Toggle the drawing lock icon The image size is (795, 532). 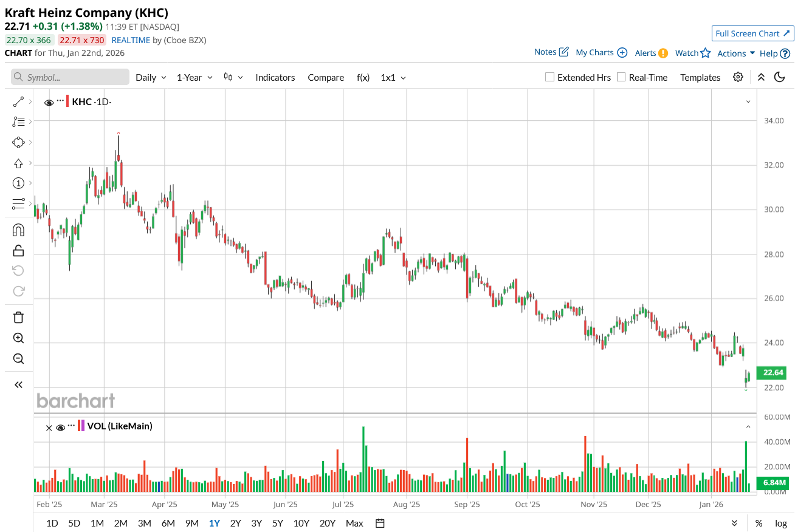[18, 250]
